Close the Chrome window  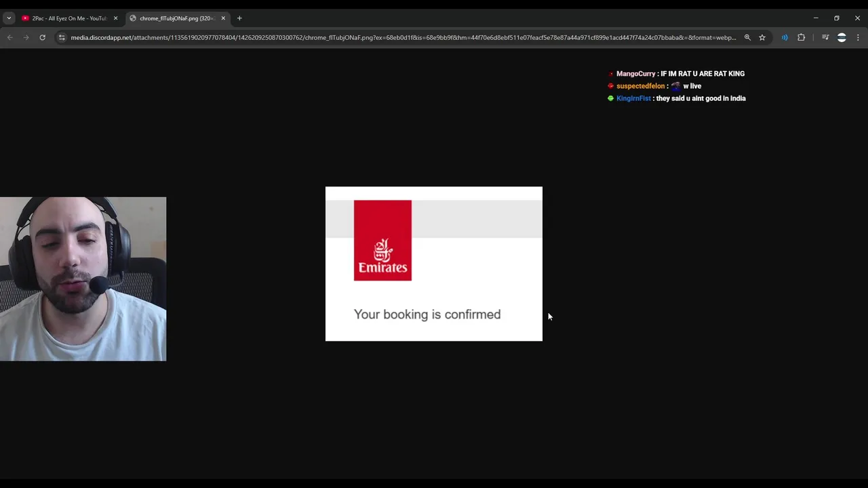click(x=857, y=18)
